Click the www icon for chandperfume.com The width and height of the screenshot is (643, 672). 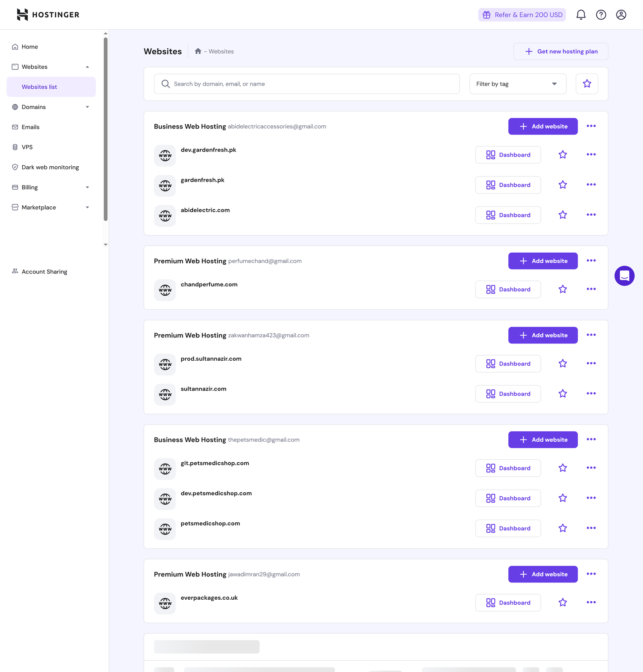click(x=165, y=290)
